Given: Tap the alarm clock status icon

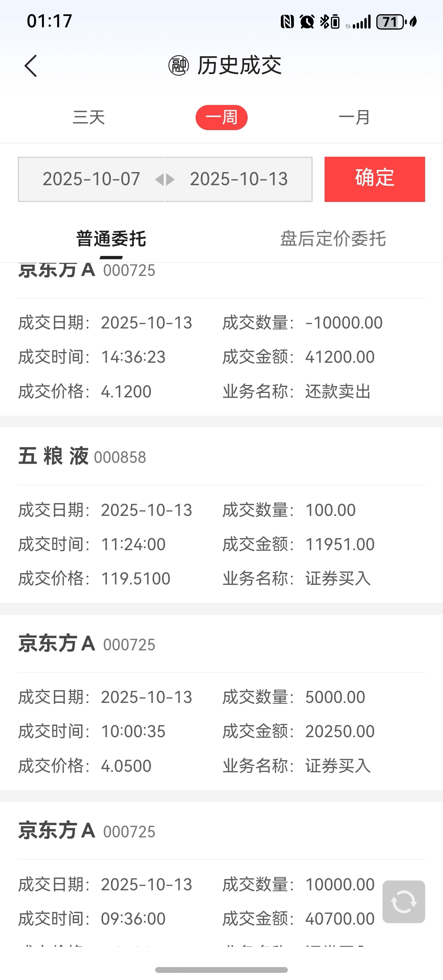Looking at the screenshot, I should pos(307,22).
